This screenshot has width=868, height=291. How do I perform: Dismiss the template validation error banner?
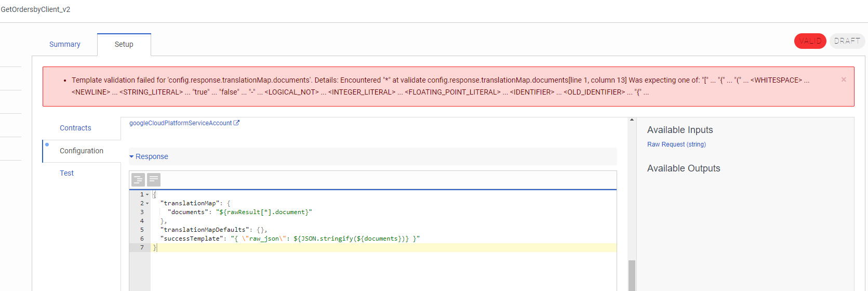(x=844, y=80)
